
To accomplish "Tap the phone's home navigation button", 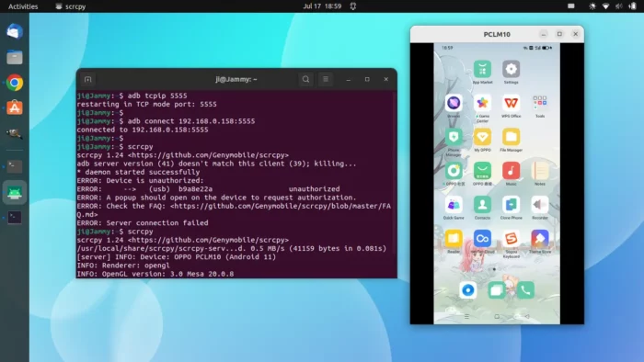I will point(497,316).
